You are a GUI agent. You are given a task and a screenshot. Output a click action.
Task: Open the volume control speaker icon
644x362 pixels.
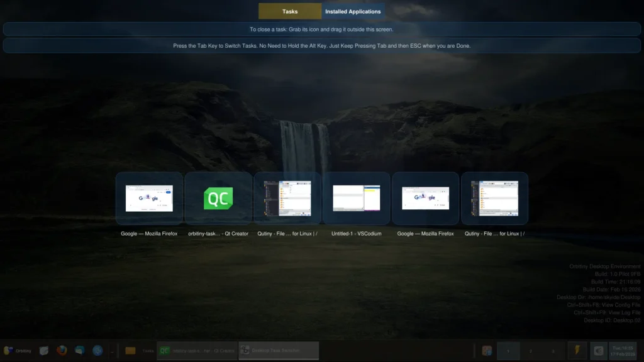(599, 351)
